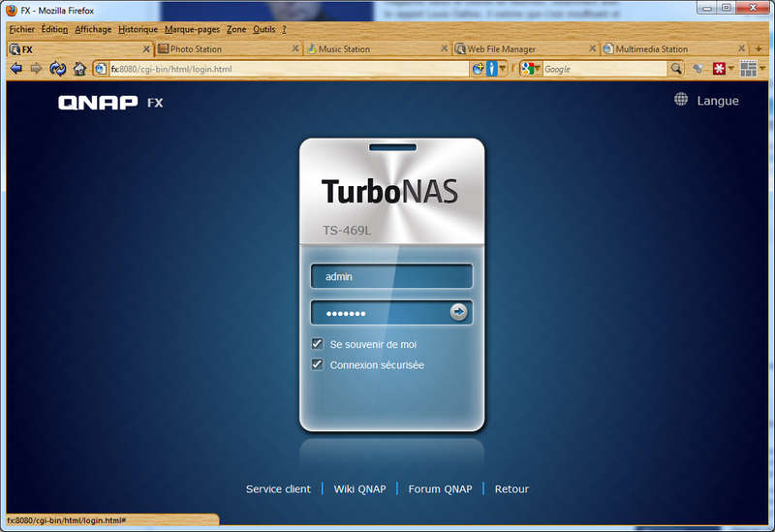Switch to the Music Station tab

[x=377, y=48]
